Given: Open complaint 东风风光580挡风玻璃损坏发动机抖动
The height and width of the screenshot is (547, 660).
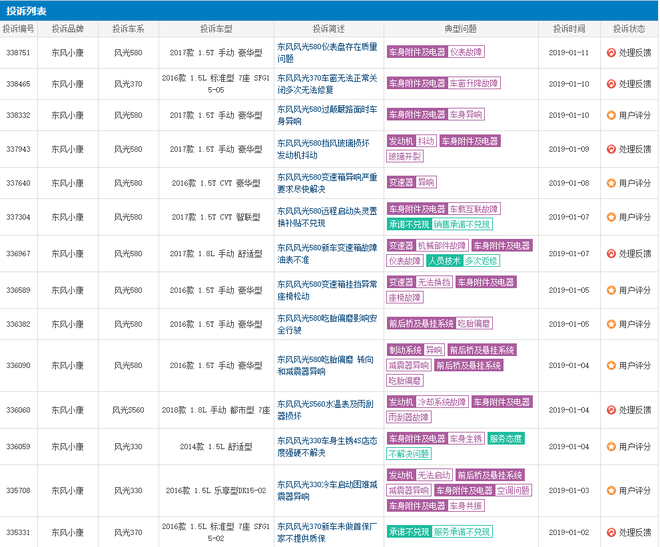Looking at the screenshot, I should pyautogui.click(x=323, y=149).
